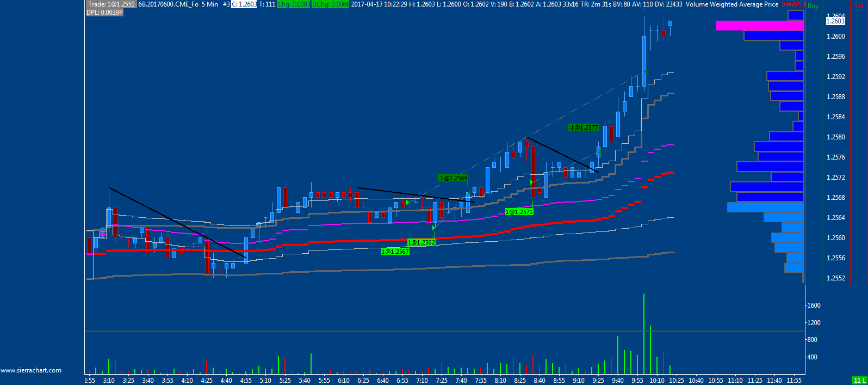The height and width of the screenshot is (385, 868).
Task: Click the tallest green volume bar
Action: (x=644, y=334)
